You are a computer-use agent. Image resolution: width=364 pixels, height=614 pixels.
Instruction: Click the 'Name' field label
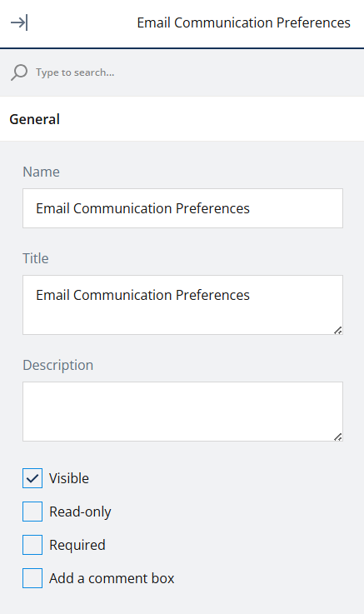point(41,172)
